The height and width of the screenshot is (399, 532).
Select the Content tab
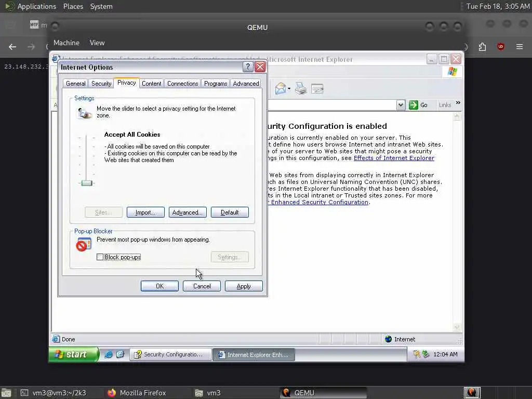click(x=151, y=84)
